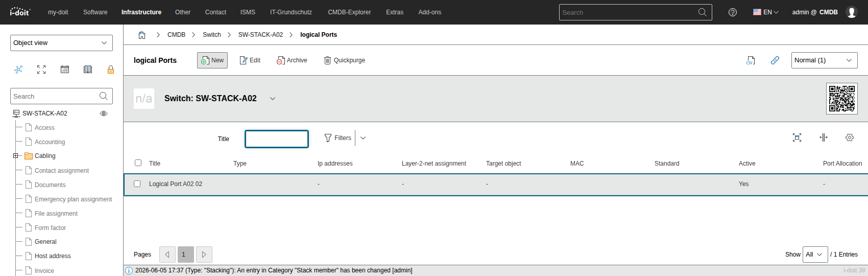The width and height of the screenshot is (868, 276).
Task: Open the Accounting category in tree
Action: (x=50, y=142)
